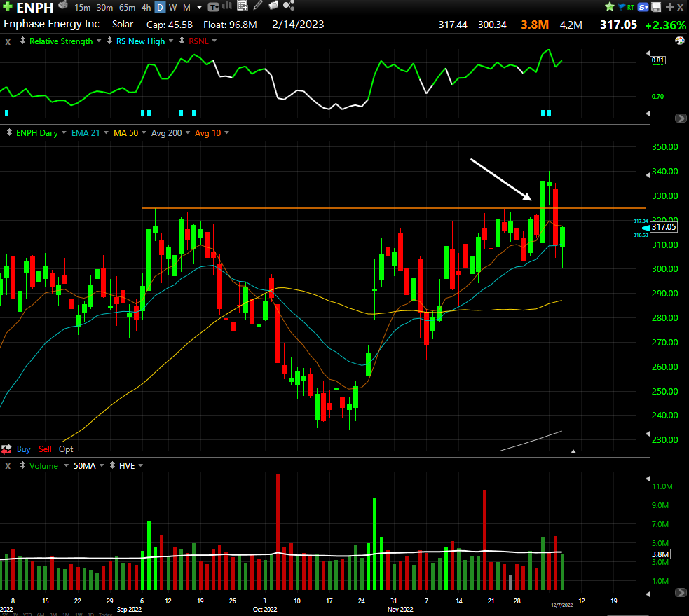Click the reorder arrows beside Relative Strength
The width and height of the screenshot is (689, 616).
pyautogui.click(x=22, y=41)
